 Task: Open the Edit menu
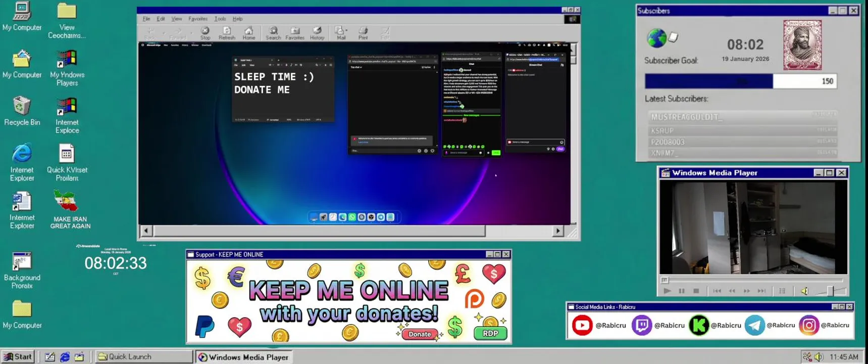tap(161, 19)
